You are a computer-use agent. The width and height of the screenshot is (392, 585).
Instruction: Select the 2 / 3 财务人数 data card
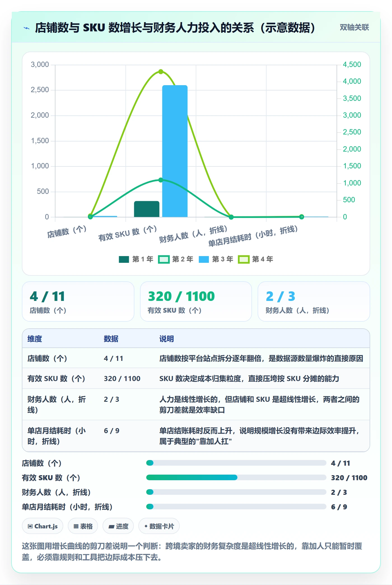point(314,301)
